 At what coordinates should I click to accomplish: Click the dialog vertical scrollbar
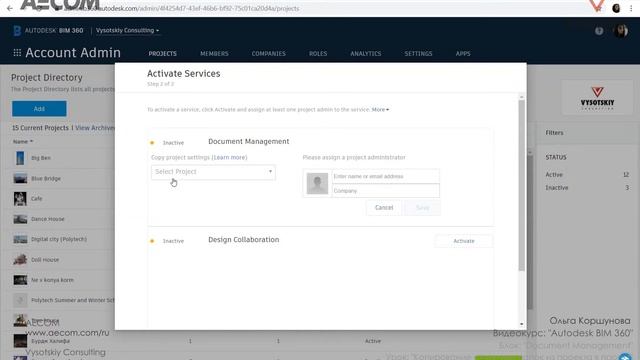(521, 185)
